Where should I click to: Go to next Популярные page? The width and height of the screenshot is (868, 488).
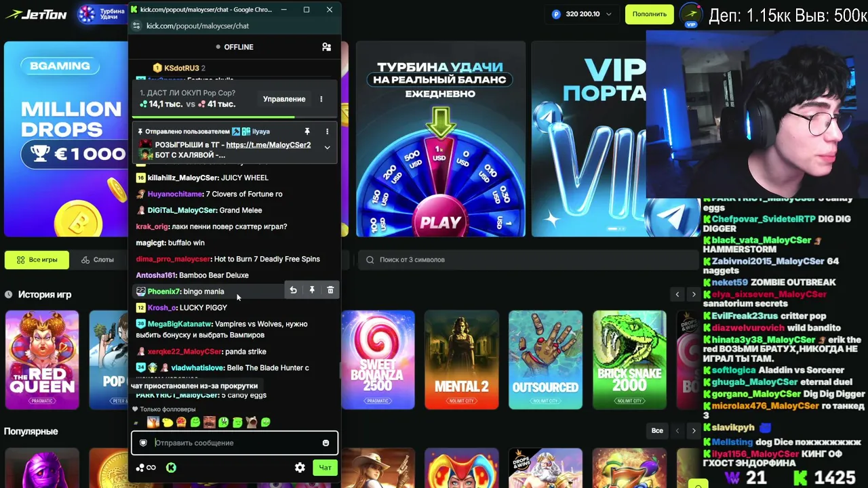point(693,430)
